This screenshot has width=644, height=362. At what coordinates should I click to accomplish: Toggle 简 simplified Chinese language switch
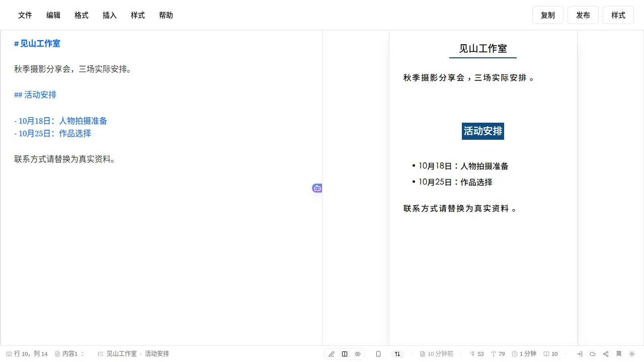(619, 354)
